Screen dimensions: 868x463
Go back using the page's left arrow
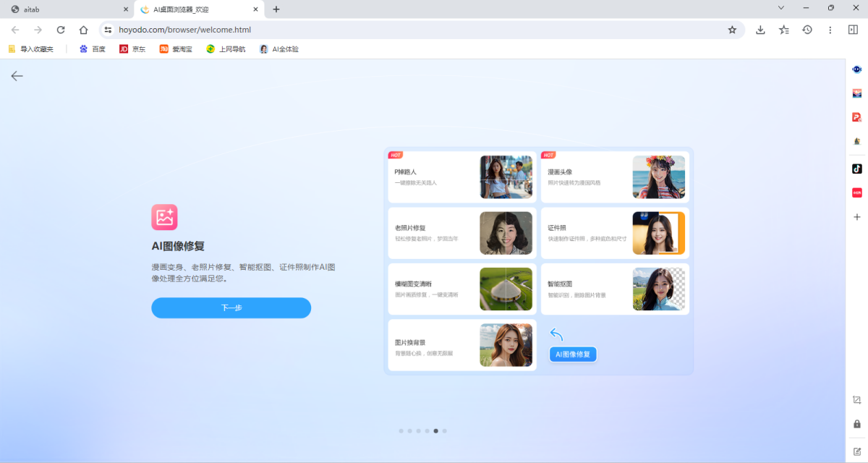(17, 76)
